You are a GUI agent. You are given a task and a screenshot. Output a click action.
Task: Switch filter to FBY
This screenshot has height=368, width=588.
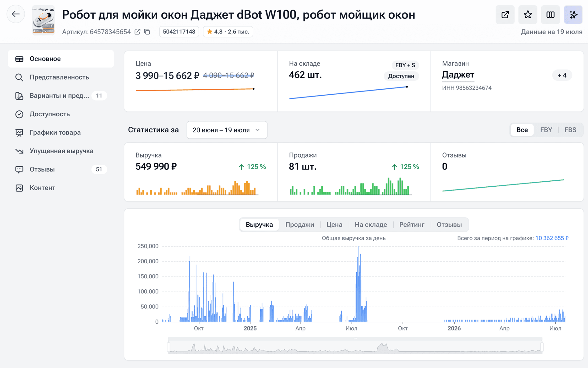pyautogui.click(x=546, y=130)
